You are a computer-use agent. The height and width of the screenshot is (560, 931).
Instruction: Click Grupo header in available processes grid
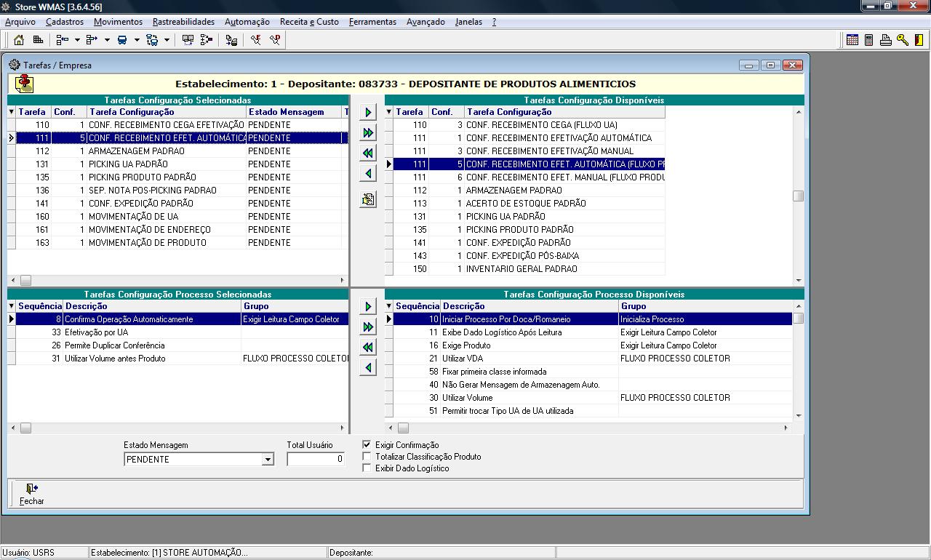pyautogui.click(x=706, y=306)
